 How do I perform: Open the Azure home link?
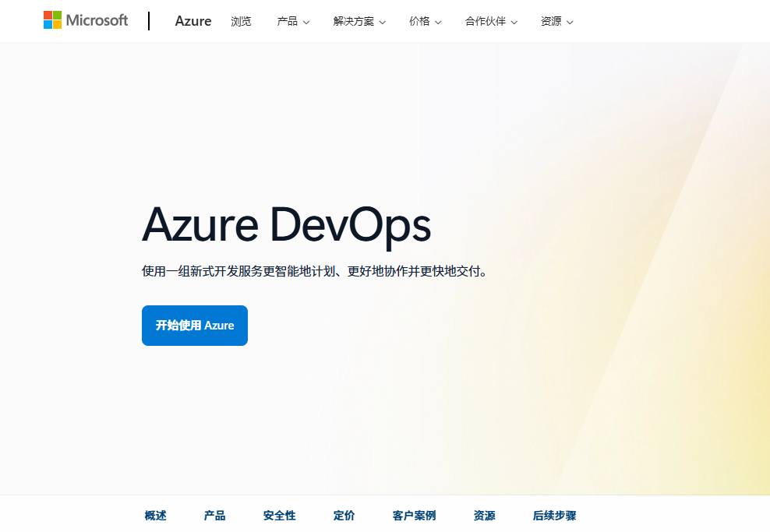click(193, 21)
